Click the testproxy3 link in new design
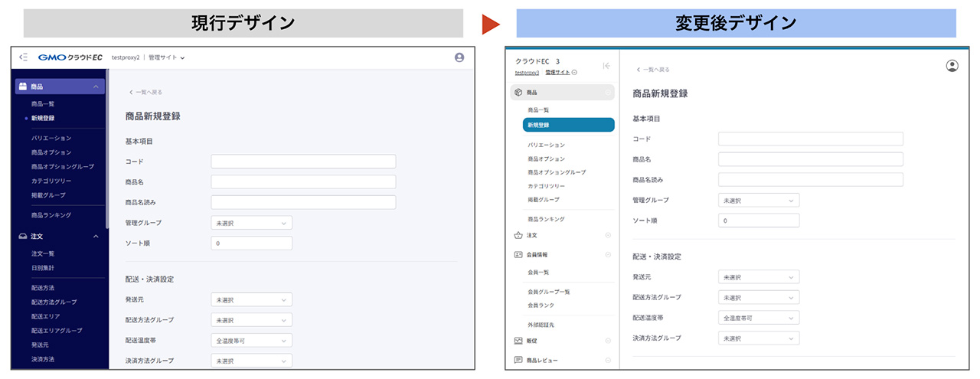This screenshot has height=379, width=980. 528,72
